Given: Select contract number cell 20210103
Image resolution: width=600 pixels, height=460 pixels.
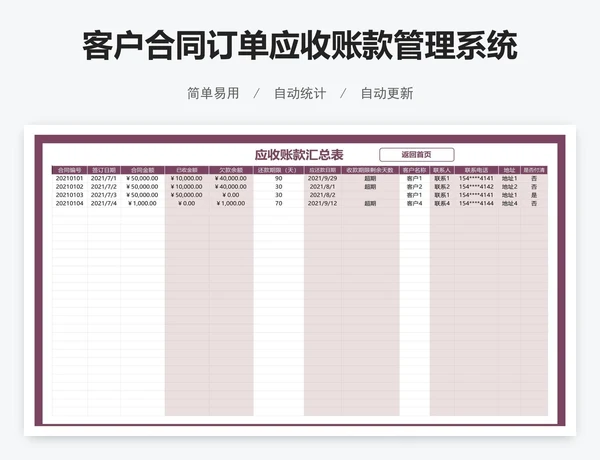Looking at the screenshot, I should [x=69, y=195].
